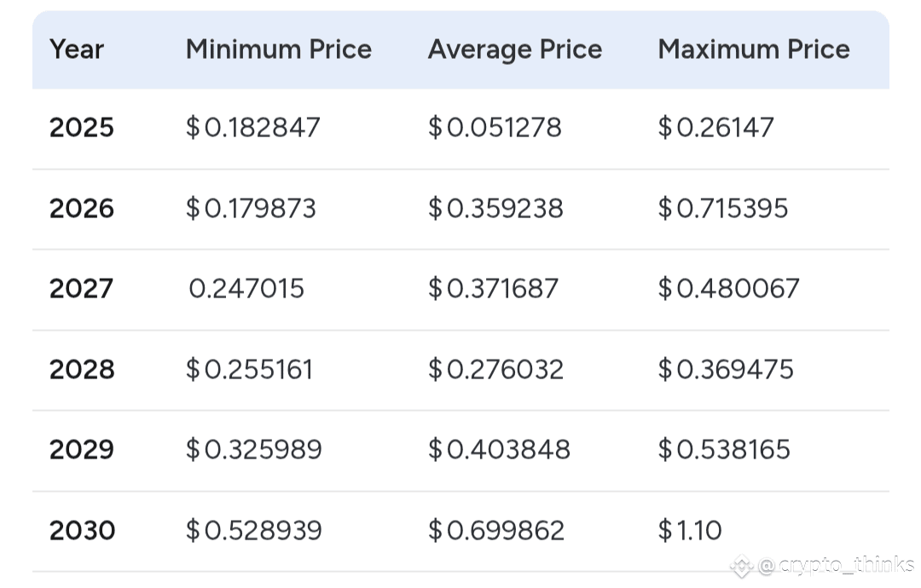Click the 0.247015 minimum price without dollar sign
The height and width of the screenshot is (588, 921).
pos(246,289)
